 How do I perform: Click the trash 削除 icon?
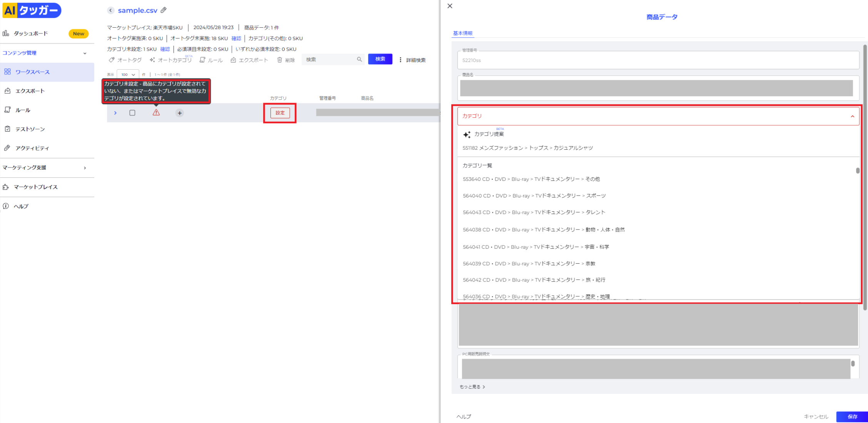pyautogui.click(x=280, y=60)
